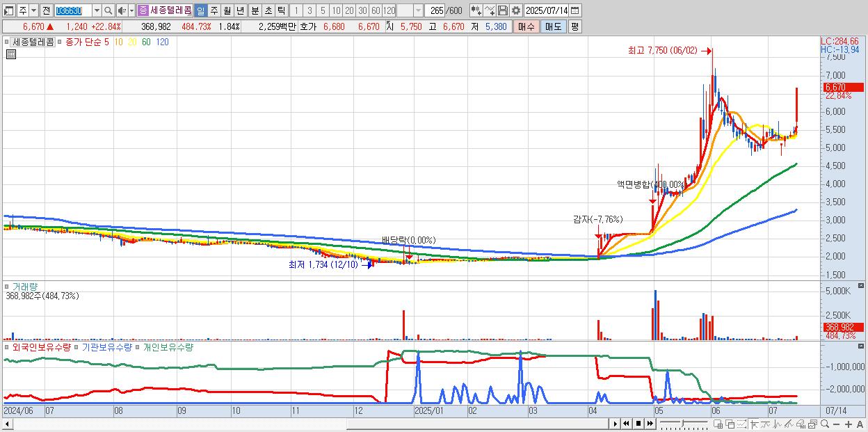868x432 pixels.
Task: Click the purple 증 badge icon
Action: click(142, 10)
